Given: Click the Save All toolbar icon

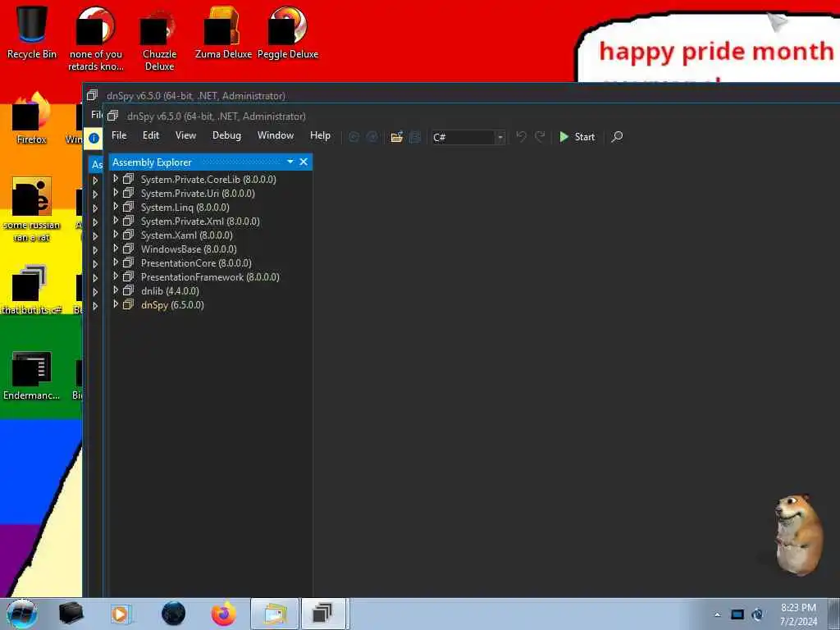Looking at the screenshot, I should pyautogui.click(x=415, y=137).
